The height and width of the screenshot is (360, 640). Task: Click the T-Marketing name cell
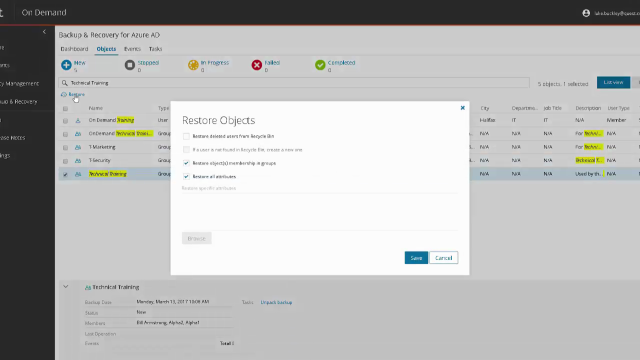(x=102, y=147)
